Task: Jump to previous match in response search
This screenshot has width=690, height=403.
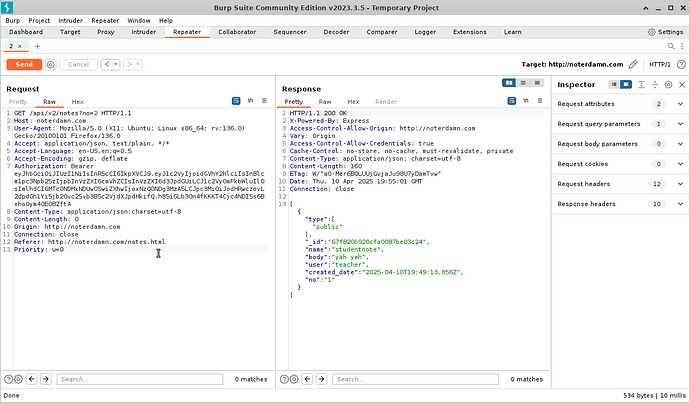Action: [x=307, y=379]
